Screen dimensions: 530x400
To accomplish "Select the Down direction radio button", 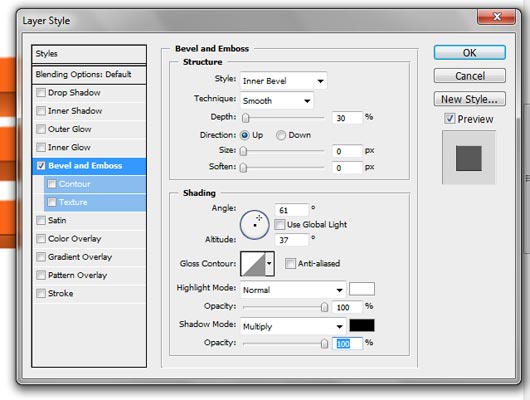I will point(281,135).
